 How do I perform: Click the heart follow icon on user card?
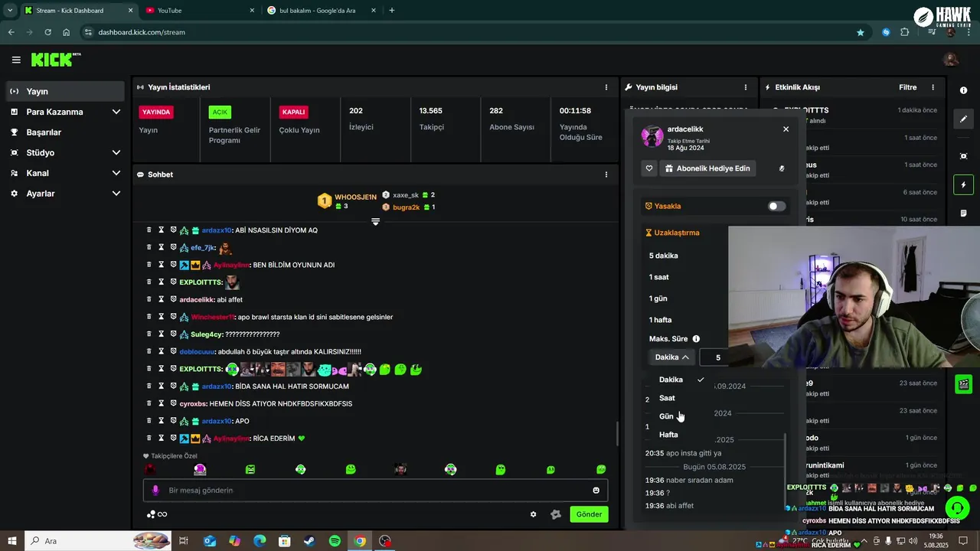click(x=649, y=168)
